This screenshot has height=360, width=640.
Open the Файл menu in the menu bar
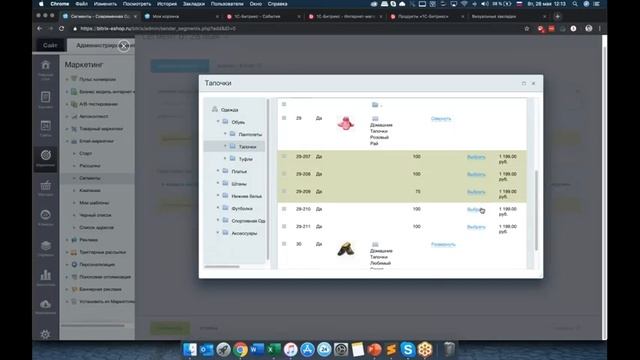pos(81,4)
